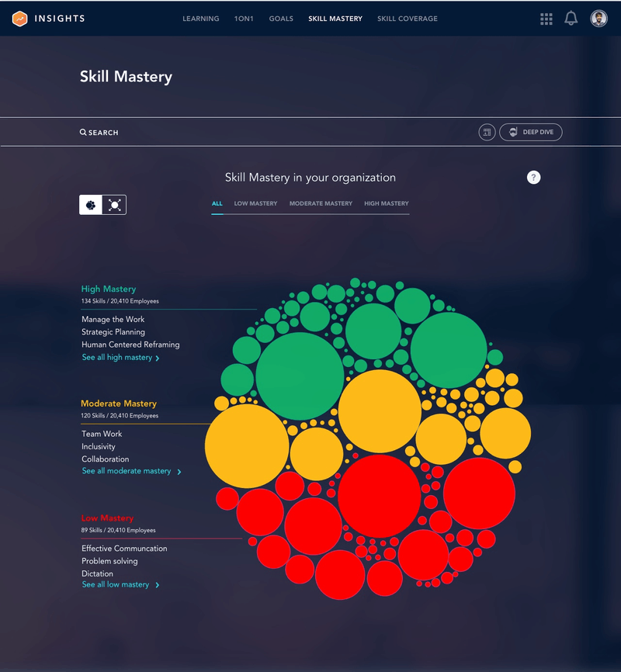
Task: Open See all low mastery link
Action: [116, 584]
